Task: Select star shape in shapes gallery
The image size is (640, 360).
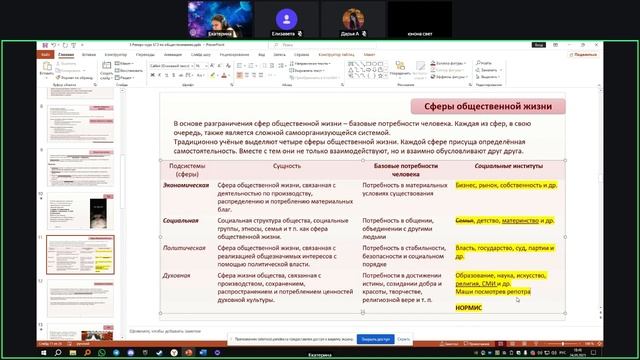Action: point(380,76)
